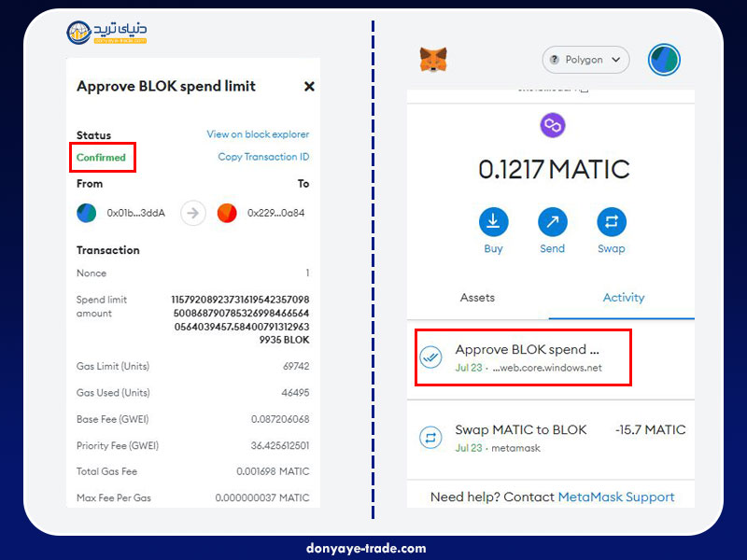Switch to the Assets tab
Screen dimensions: 747x560
click(x=477, y=298)
